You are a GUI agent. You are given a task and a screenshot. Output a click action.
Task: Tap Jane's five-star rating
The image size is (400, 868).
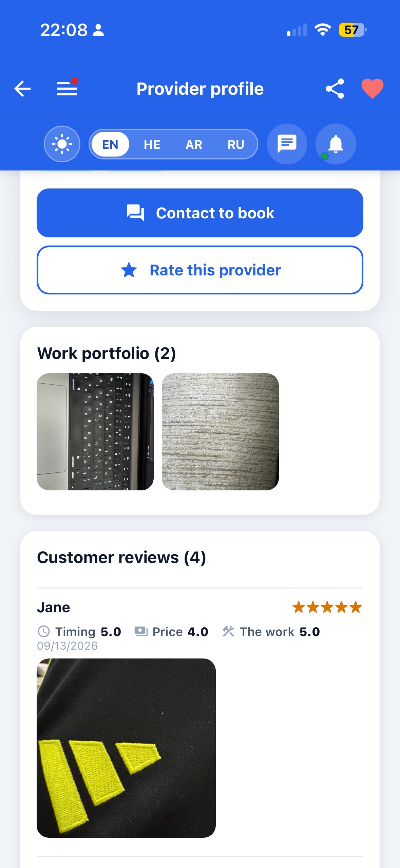point(327,607)
